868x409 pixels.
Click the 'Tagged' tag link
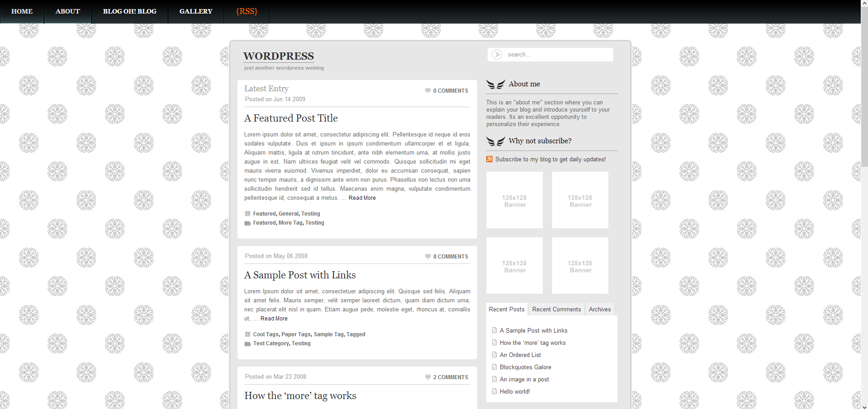click(x=356, y=334)
